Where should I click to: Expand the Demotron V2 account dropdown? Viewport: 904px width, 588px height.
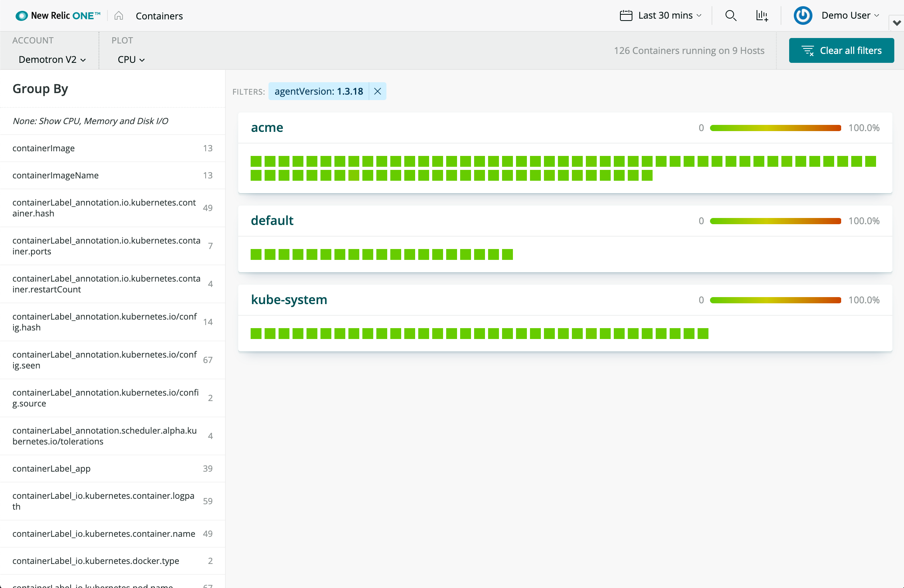(x=52, y=59)
